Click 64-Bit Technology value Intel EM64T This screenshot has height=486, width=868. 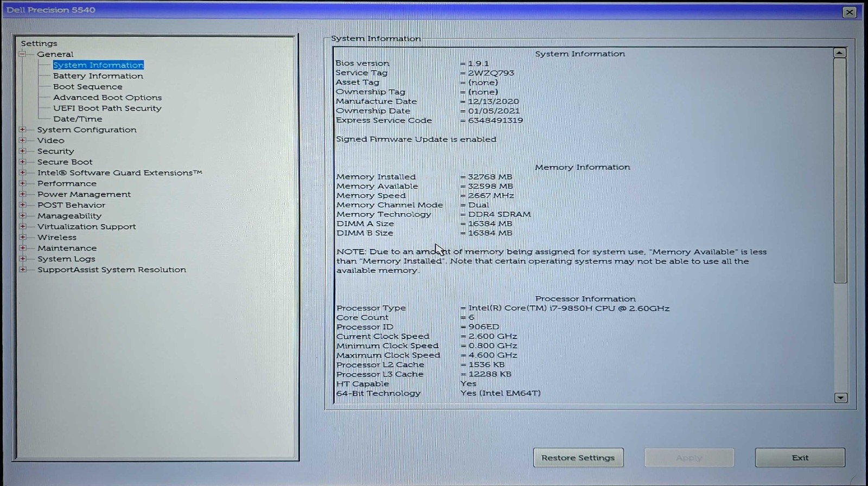tap(500, 393)
